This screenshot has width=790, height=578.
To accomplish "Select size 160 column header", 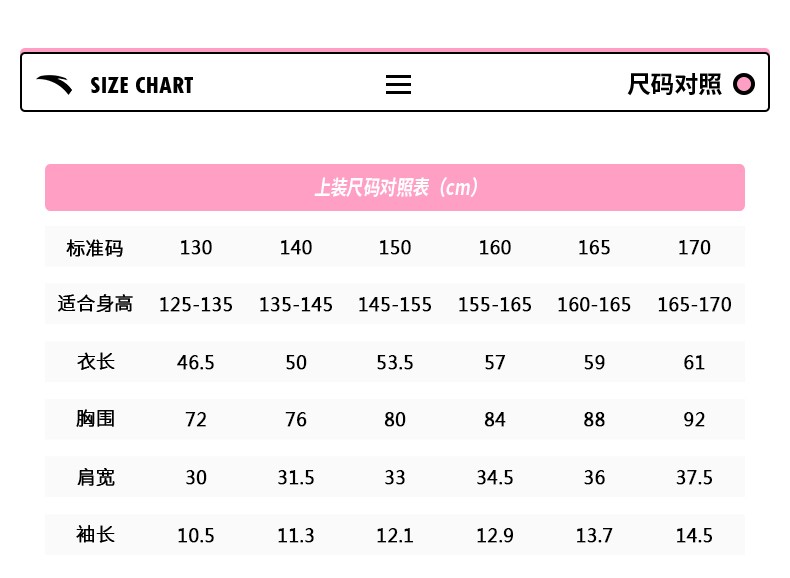I will (x=495, y=247).
